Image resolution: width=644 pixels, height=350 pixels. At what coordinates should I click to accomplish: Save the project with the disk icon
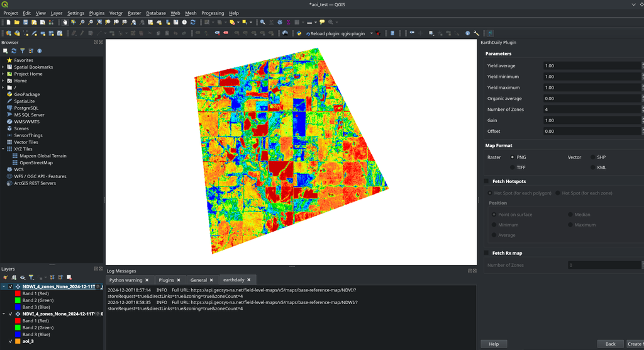coord(25,22)
